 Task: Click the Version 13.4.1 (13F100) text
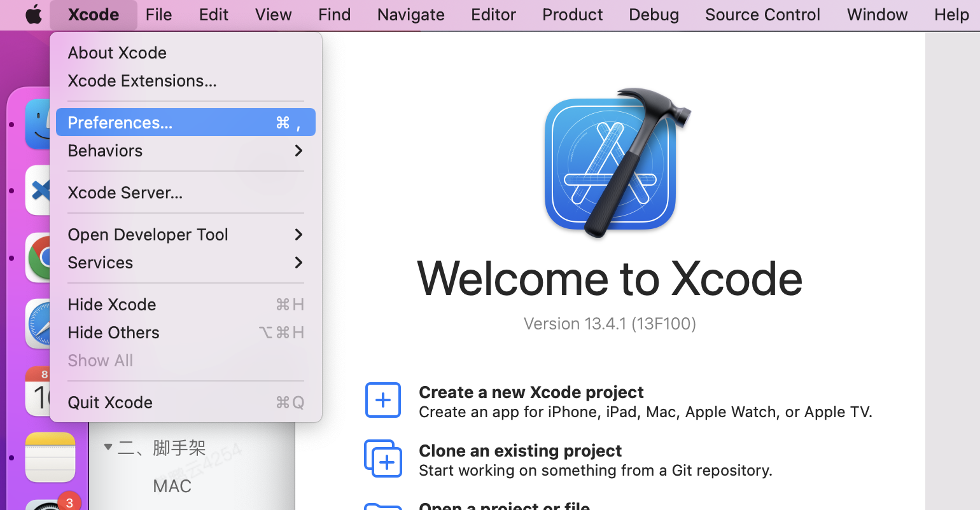[610, 324]
